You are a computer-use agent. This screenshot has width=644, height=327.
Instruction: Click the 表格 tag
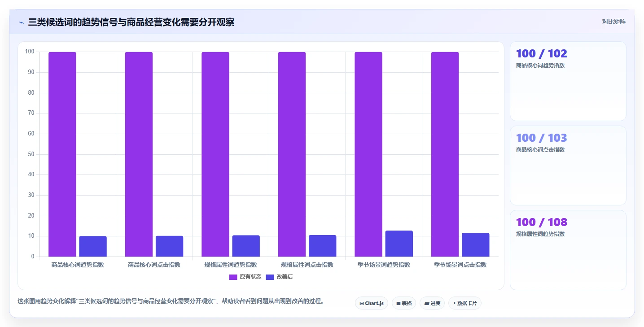tap(403, 303)
